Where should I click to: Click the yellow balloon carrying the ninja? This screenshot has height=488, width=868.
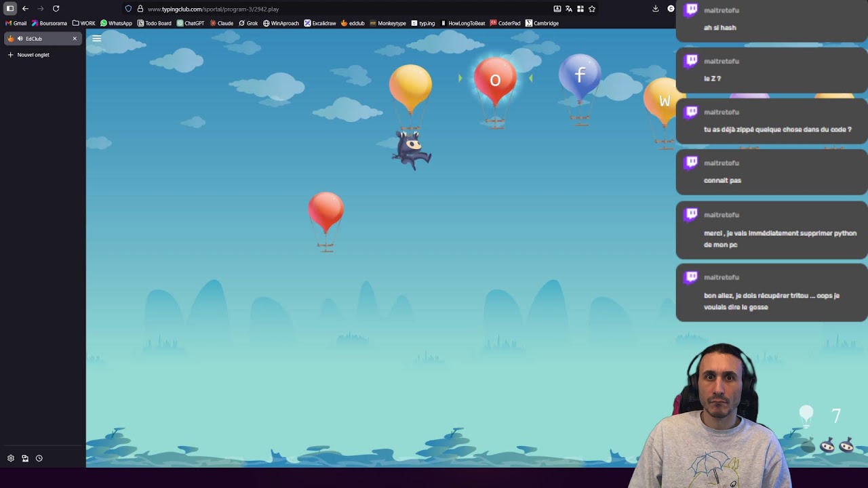[x=410, y=87]
